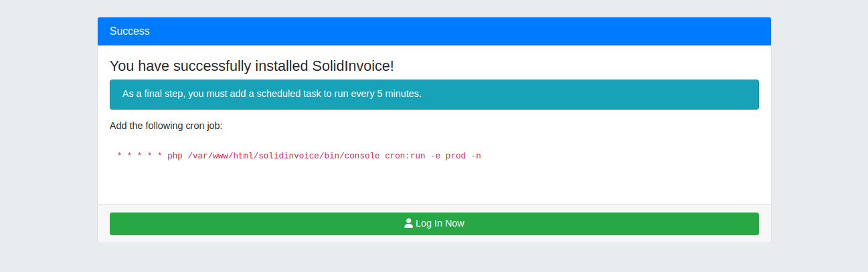Click the last asterisk before 'php'
868x272 pixels.
click(x=160, y=156)
